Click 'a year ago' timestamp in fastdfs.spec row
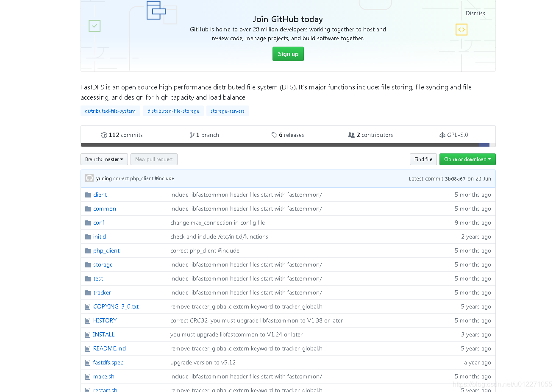Screen dimensions: 556x392 point(478,363)
